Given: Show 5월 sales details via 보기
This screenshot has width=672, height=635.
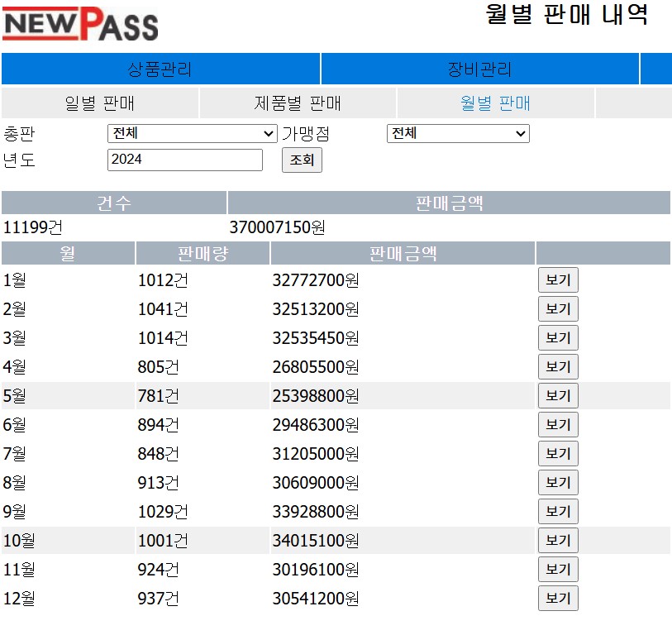Looking at the screenshot, I should pyautogui.click(x=558, y=396).
